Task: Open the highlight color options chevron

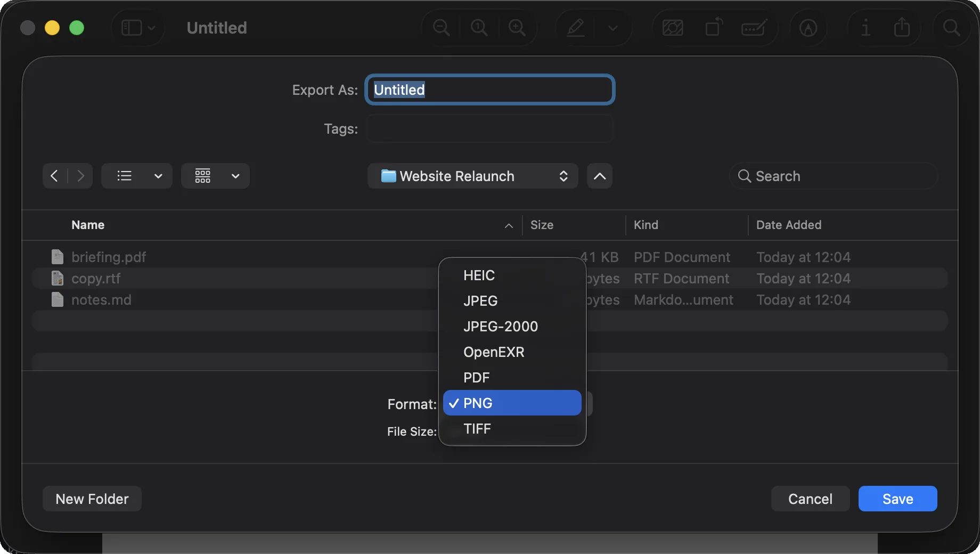Action: tap(613, 28)
